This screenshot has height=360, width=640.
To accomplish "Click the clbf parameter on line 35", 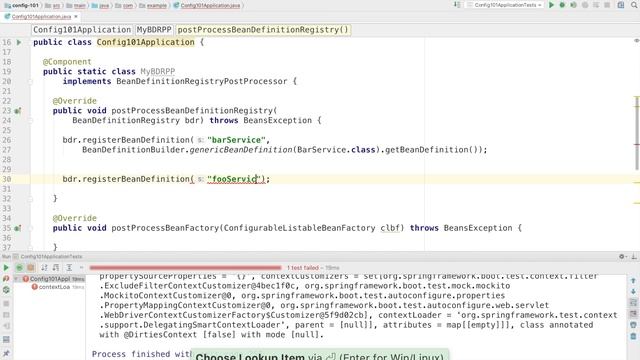I will [390, 228].
